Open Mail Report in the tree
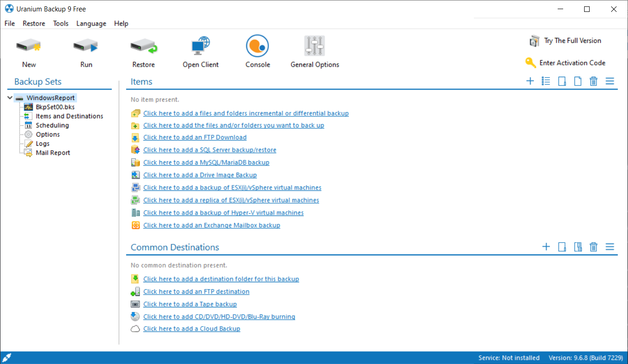The width and height of the screenshot is (628, 364). coord(53,153)
